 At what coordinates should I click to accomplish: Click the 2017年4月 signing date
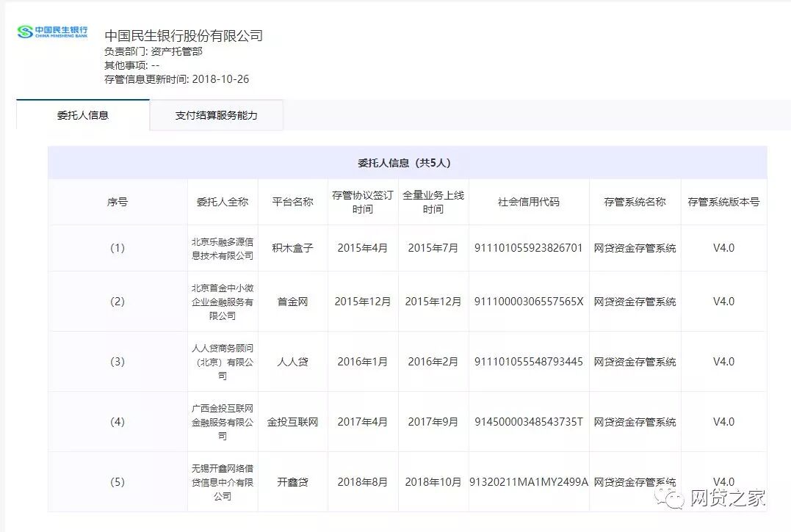363,422
